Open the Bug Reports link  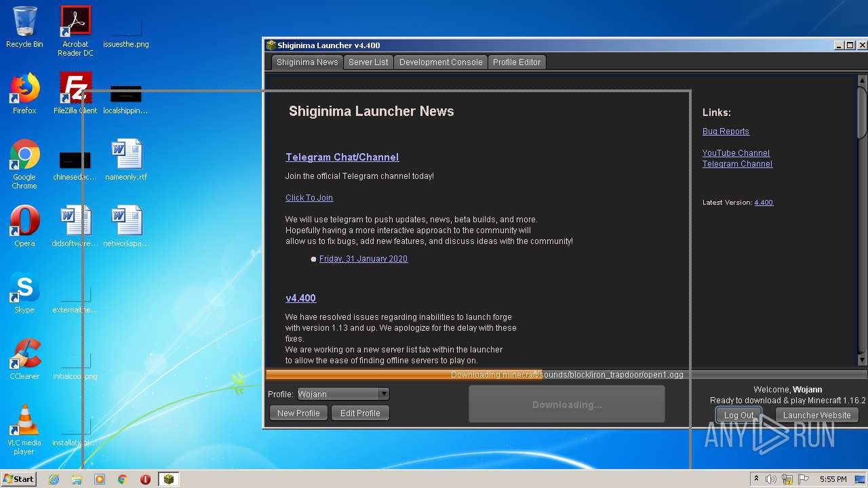click(x=726, y=131)
